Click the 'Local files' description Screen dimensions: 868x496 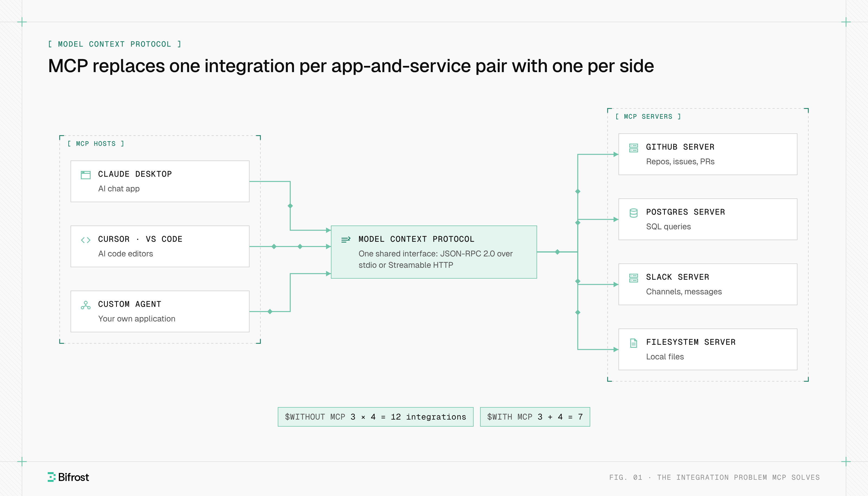coord(665,357)
